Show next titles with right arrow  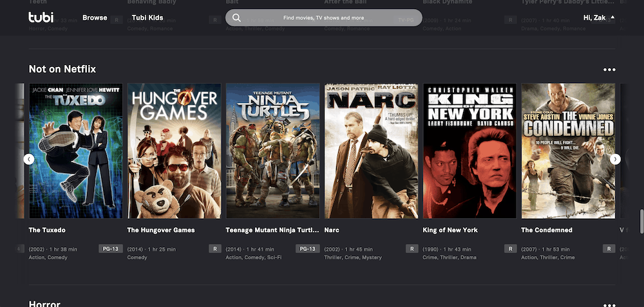click(x=615, y=159)
